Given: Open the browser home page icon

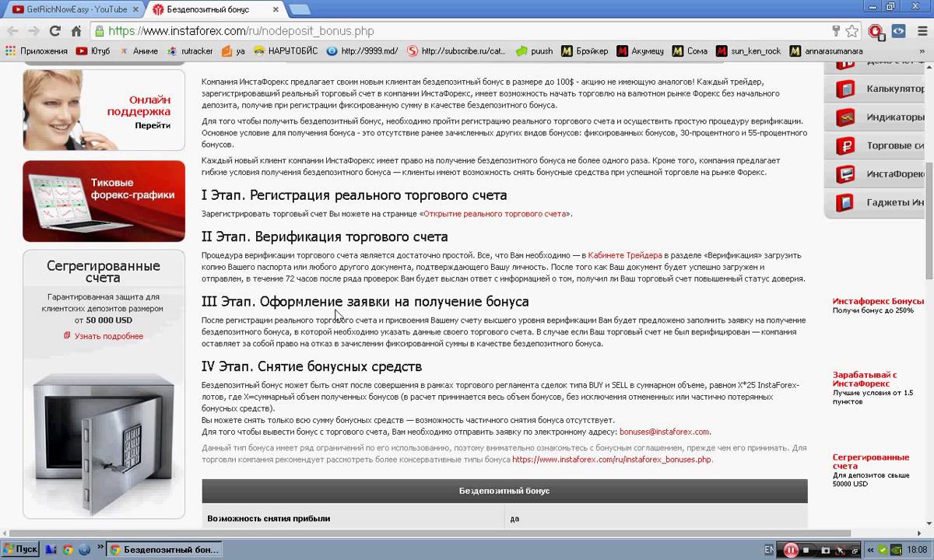Looking at the screenshot, I should (x=76, y=31).
